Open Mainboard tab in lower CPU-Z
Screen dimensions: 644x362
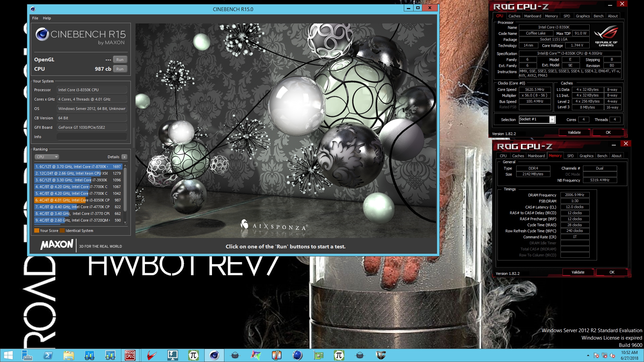point(536,156)
